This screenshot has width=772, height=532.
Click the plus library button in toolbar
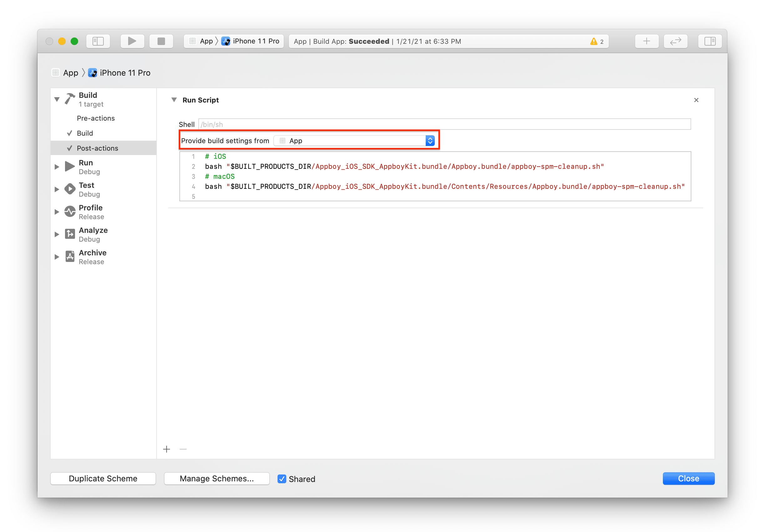pos(646,41)
